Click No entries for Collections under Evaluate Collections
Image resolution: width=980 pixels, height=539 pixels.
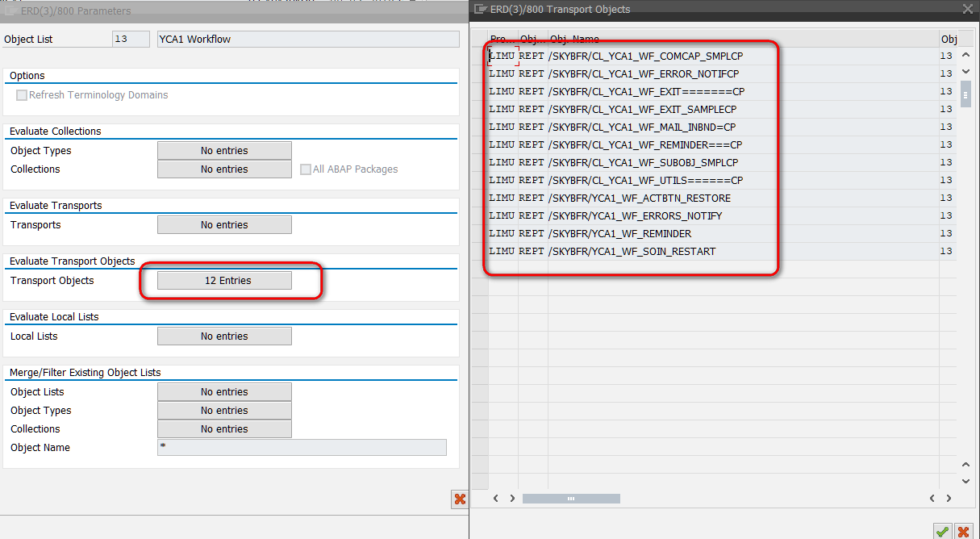224,169
